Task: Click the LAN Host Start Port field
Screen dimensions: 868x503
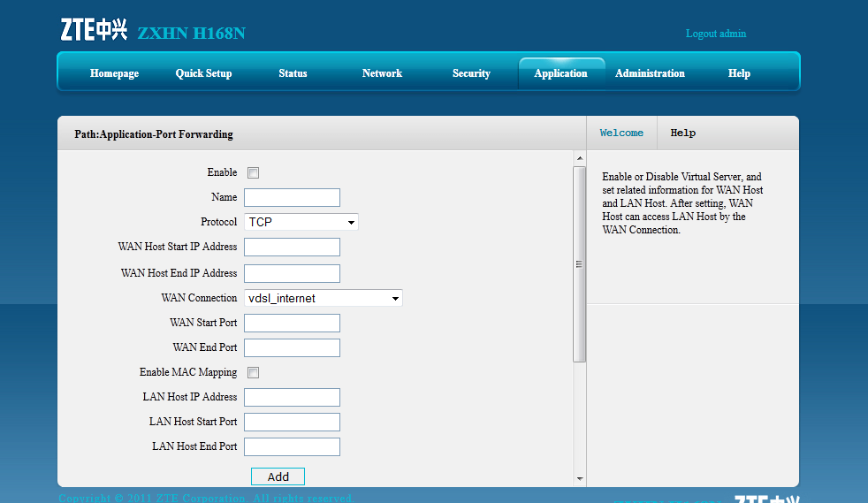Action: click(x=292, y=422)
